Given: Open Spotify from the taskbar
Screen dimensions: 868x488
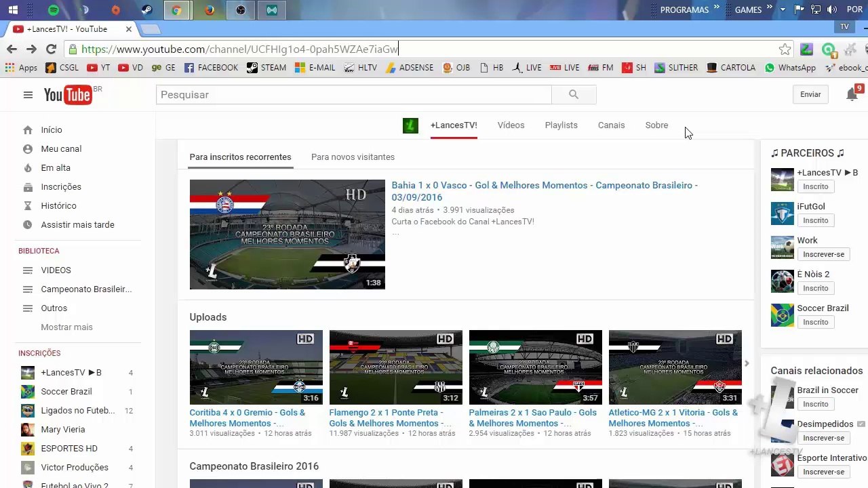Looking at the screenshot, I should tap(54, 10).
